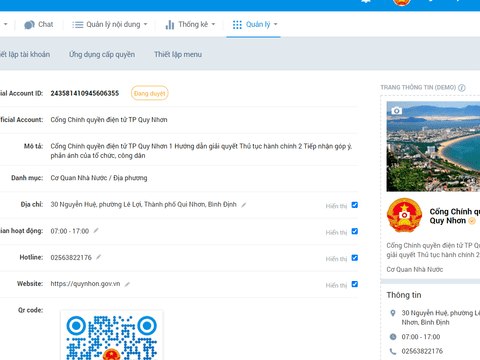
Task: Click Cơ Quan Nhà Nước label in preview
Action: 415,269
